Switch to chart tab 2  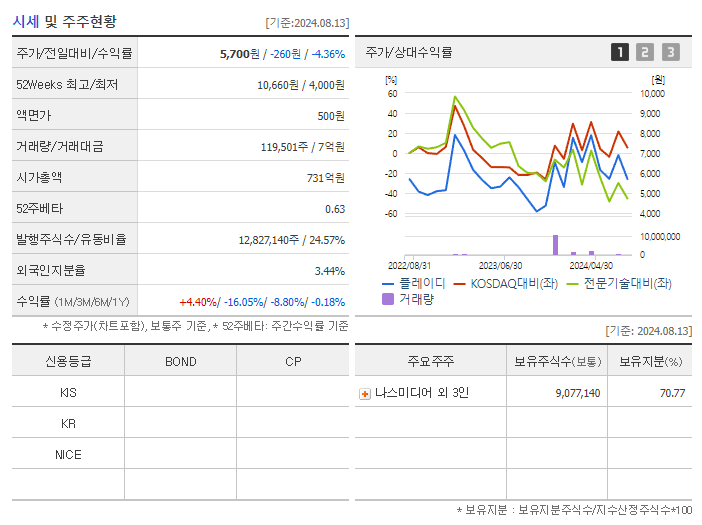[x=645, y=52]
